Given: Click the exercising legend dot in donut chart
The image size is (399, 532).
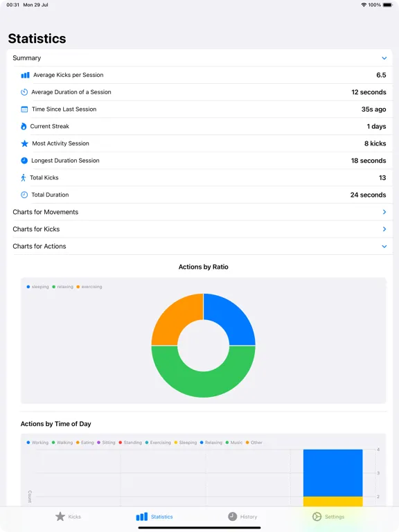Looking at the screenshot, I should point(78,287).
